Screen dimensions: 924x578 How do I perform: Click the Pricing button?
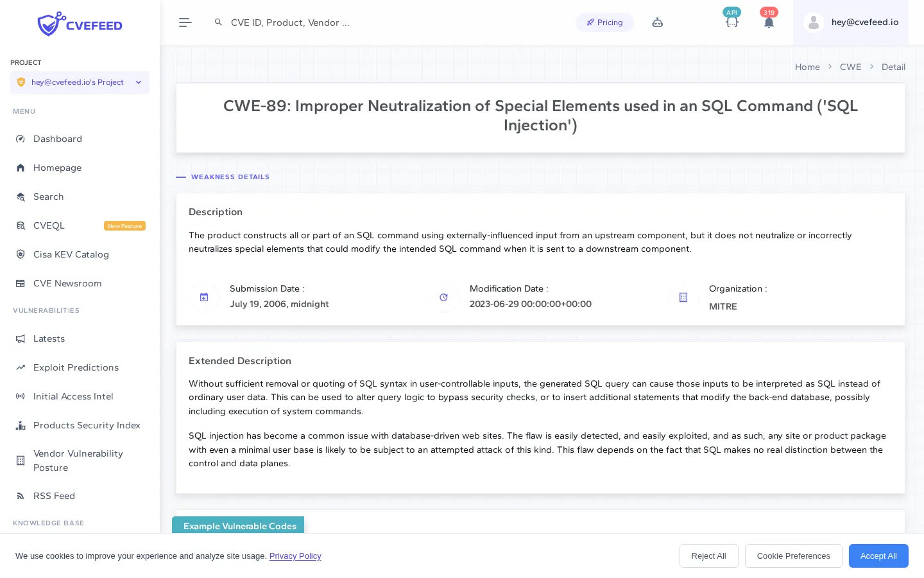[x=604, y=22]
